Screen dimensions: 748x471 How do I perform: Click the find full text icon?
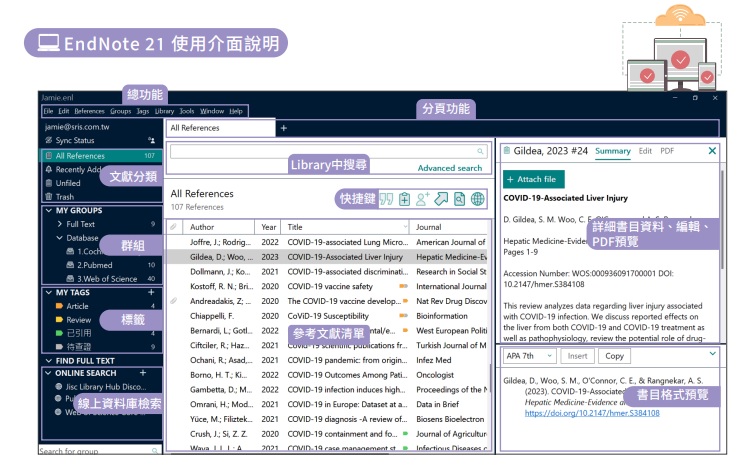(x=459, y=199)
